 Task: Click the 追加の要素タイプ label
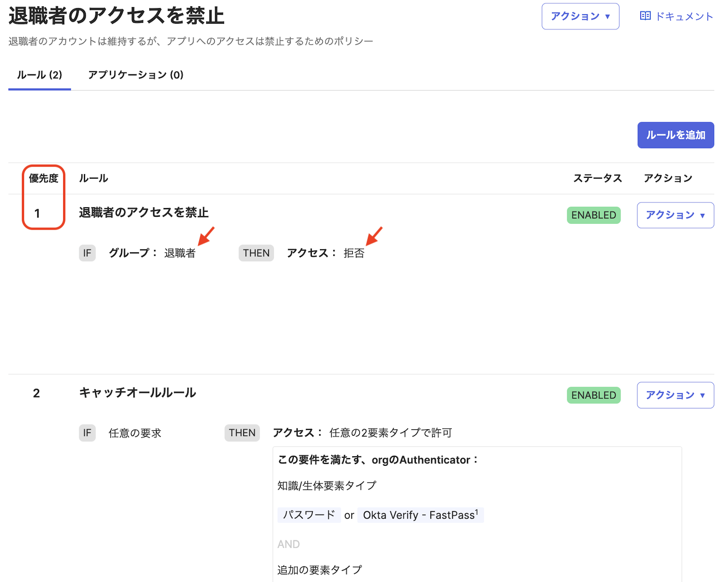click(320, 570)
